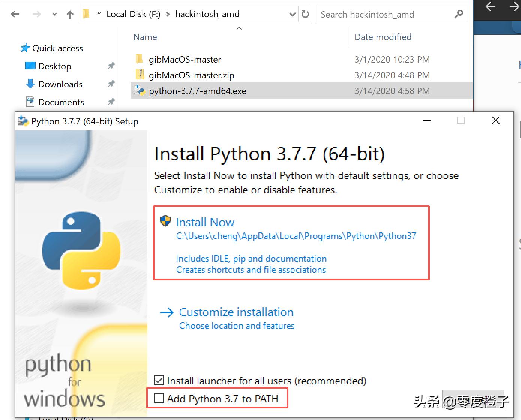Select python-3.7.7-amd64.exe file
This screenshot has height=420, width=521.
coord(197,91)
